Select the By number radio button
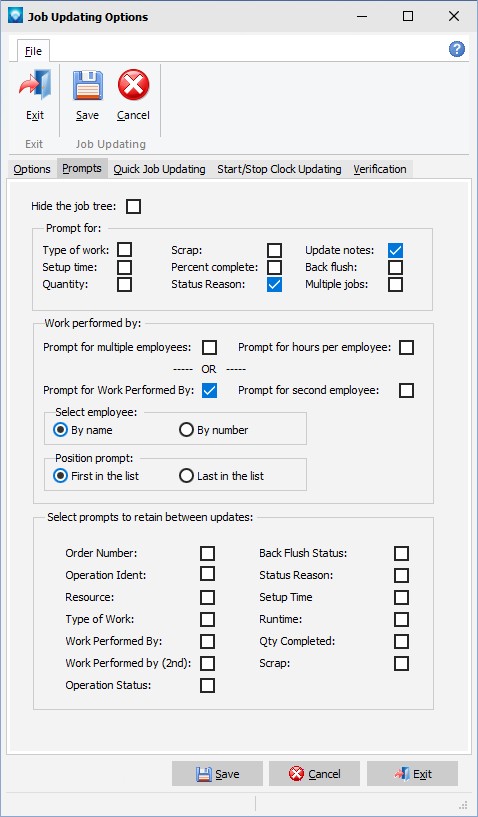This screenshot has width=478, height=817. point(186,430)
